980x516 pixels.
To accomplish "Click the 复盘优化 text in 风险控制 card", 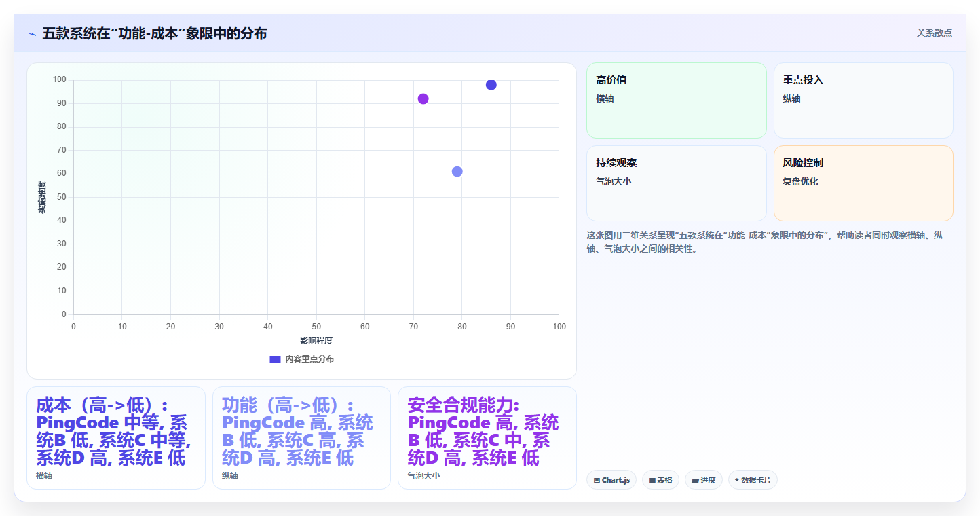I will pos(800,181).
